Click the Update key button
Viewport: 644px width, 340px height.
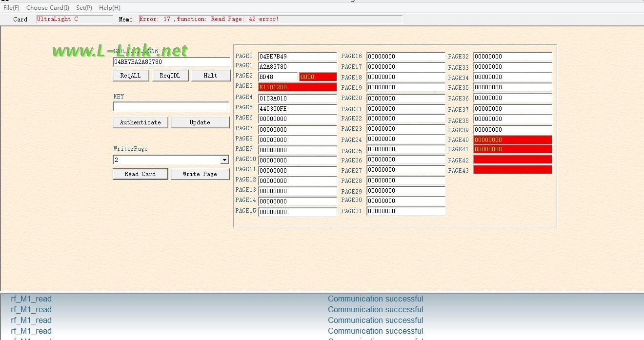pyautogui.click(x=200, y=122)
